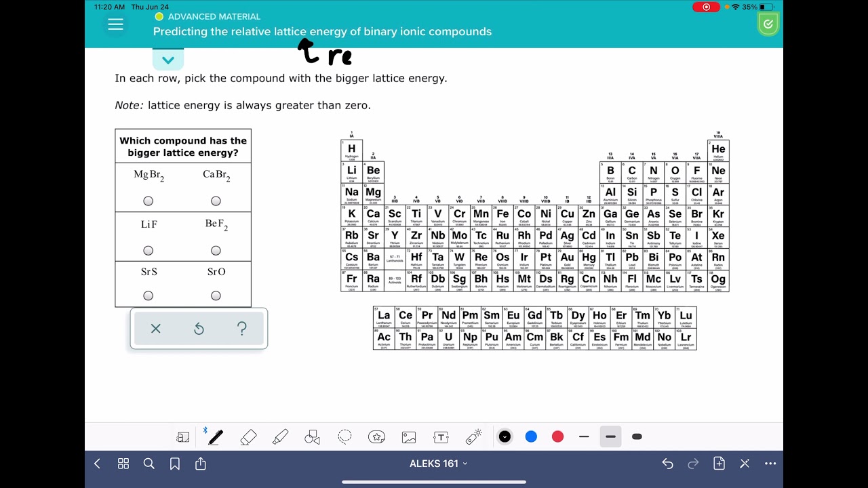
Task: Click the screen recording indicator in status bar
Action: tap(706, 7)
